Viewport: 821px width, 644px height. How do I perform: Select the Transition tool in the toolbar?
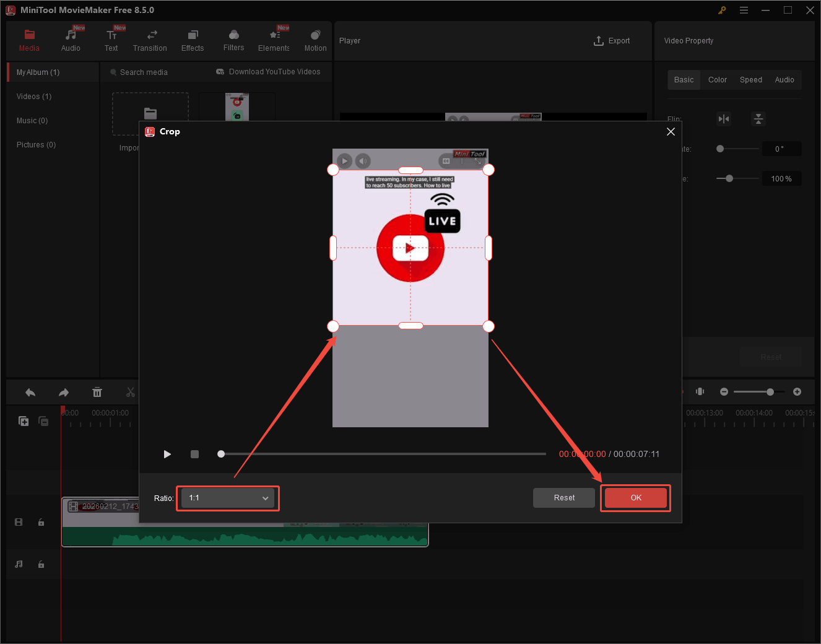click(150, 39)
